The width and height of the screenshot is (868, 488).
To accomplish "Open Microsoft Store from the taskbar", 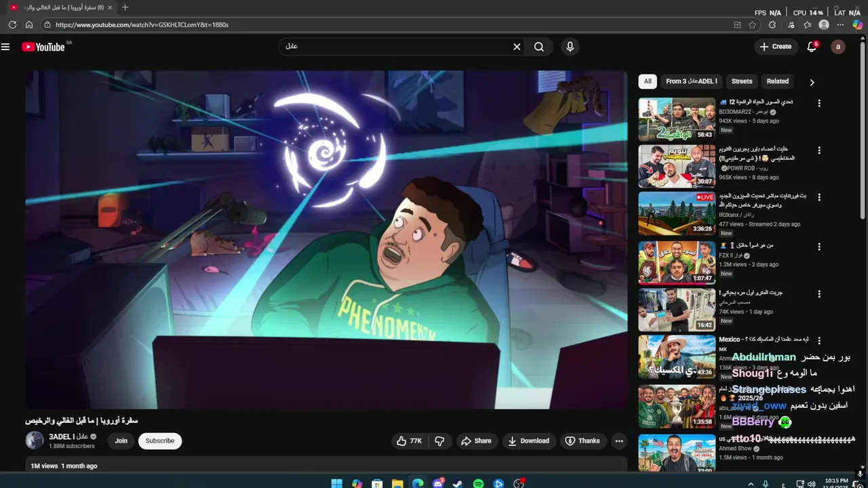I will click(x=377, y=483).
